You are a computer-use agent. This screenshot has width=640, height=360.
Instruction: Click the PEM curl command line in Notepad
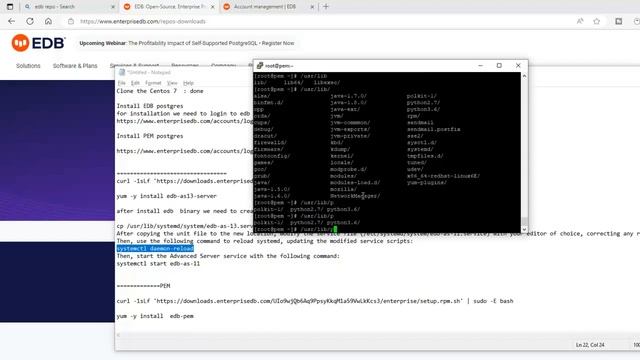(x=315, y=301)
